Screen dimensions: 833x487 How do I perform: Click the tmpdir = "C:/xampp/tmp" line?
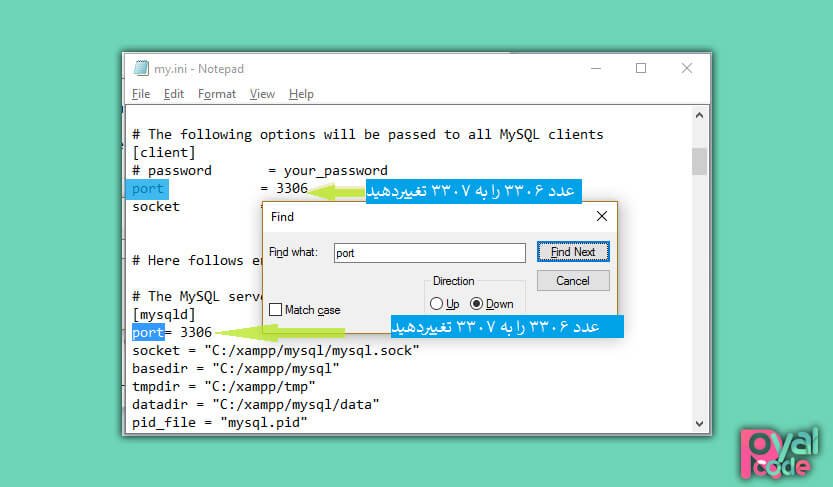pos(224,387)
